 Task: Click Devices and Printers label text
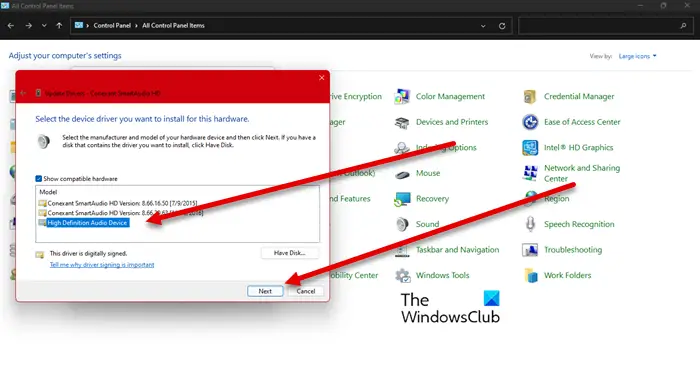pos(452,122)
